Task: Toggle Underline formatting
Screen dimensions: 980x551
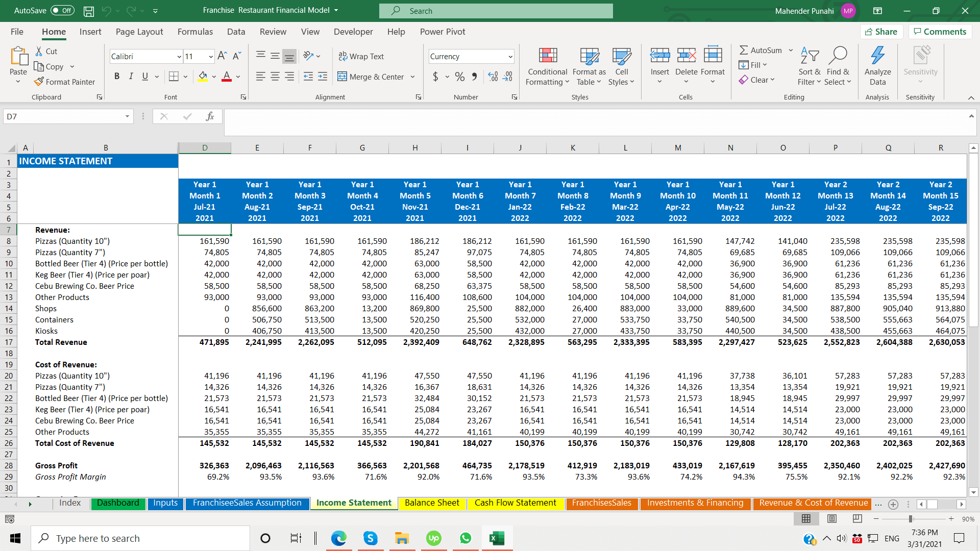Action: pyautogui.click(x=145, y=77)
